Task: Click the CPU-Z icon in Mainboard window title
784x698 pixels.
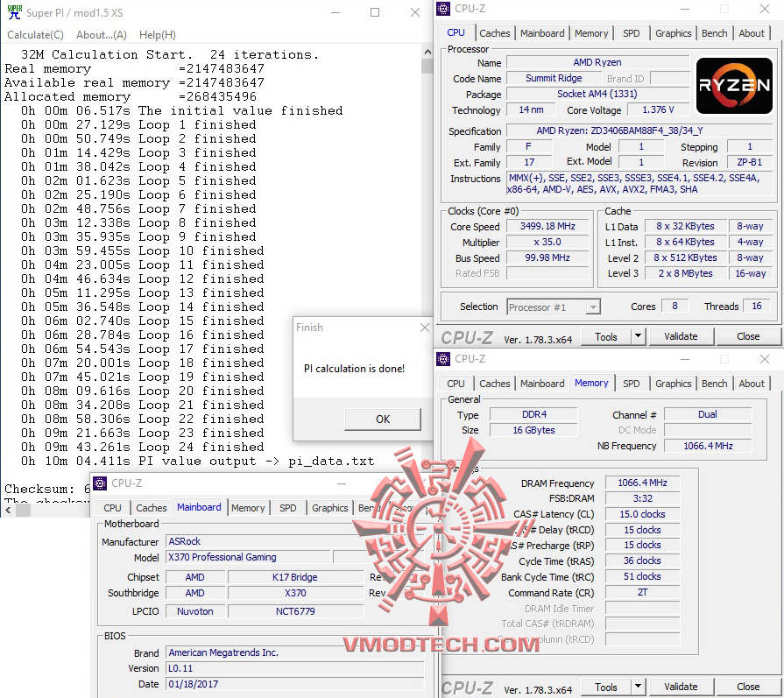Action: [100, 483]
